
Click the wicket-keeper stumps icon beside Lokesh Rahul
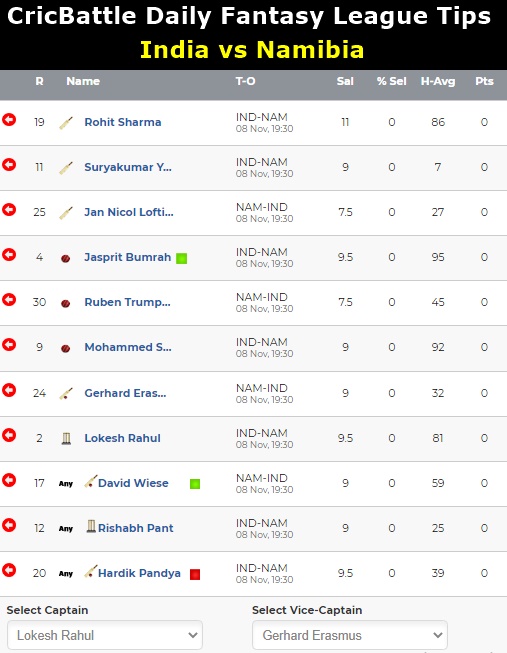pos(66,439)
